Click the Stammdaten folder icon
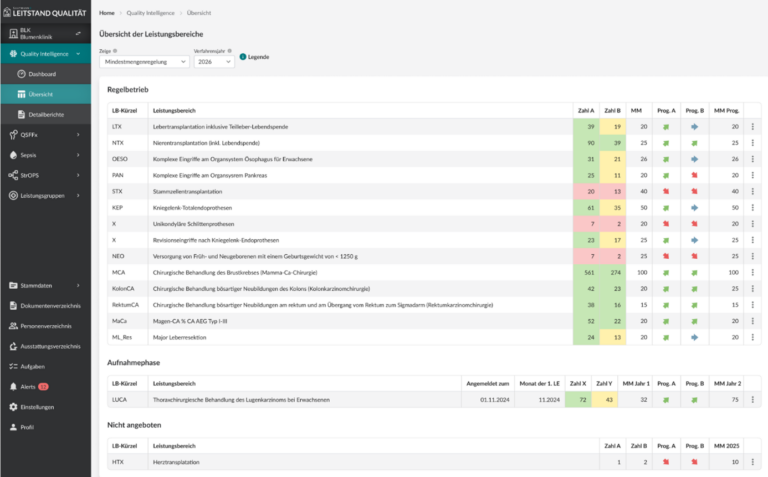 point(13,286)
